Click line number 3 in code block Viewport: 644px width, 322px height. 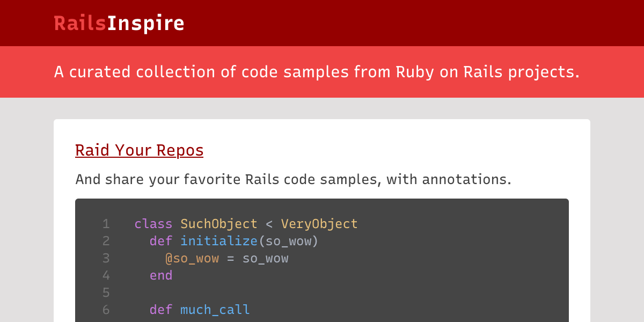pyautogui.click(x=106, y=258)
